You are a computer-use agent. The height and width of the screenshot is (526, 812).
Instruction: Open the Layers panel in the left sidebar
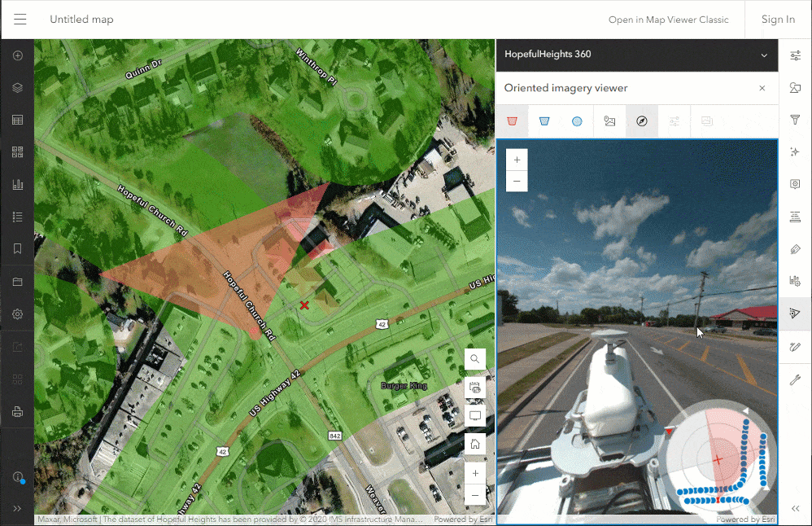click(17, 87)
